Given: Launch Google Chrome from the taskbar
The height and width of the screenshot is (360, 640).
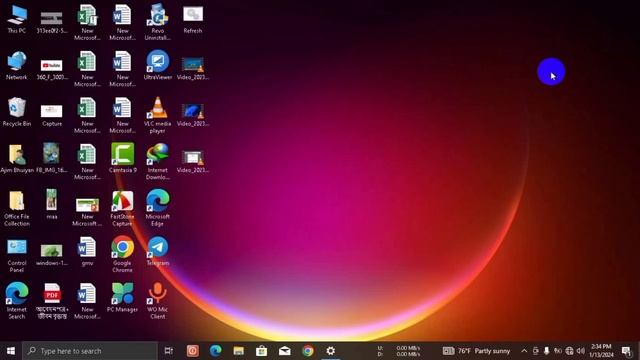Looking at the screenshot, I should coord(308,351).
